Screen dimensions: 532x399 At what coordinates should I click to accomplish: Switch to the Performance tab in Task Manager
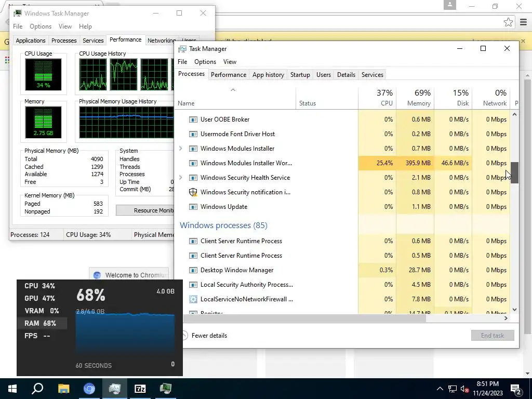229,75
